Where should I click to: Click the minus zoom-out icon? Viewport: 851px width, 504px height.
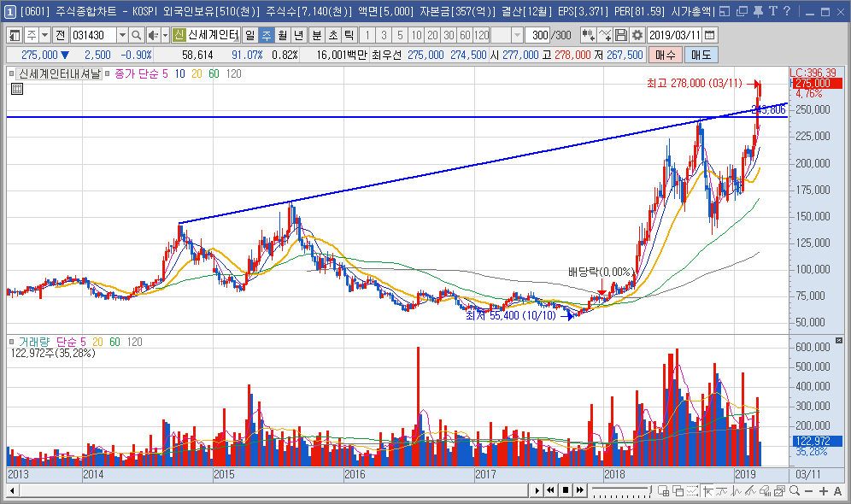(x=808, y=491)
